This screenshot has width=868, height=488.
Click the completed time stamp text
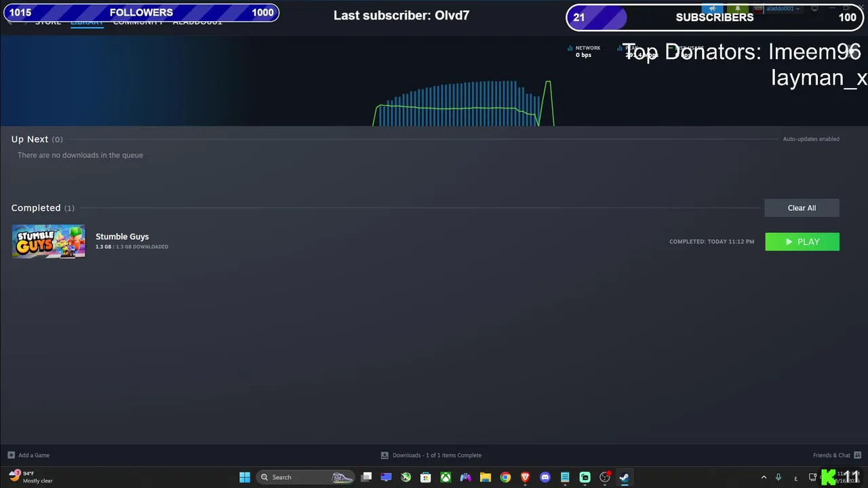pyautogui.click(x=711, y=242)
